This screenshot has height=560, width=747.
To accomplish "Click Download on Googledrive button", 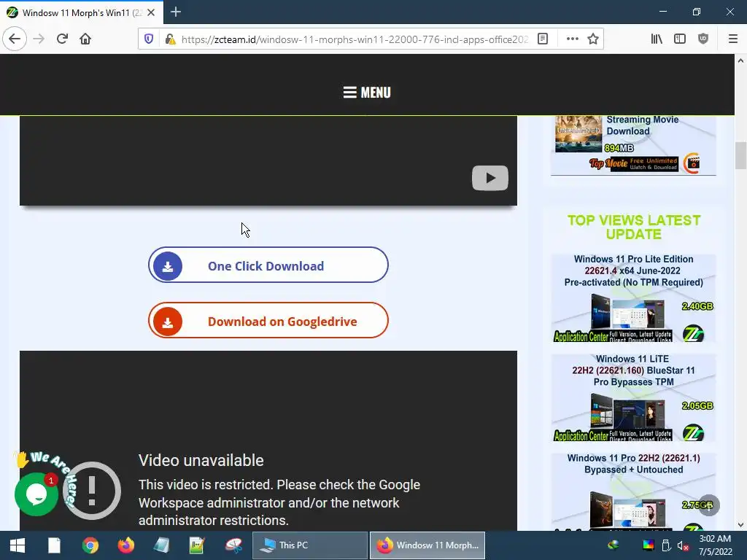I will [268, 321].
